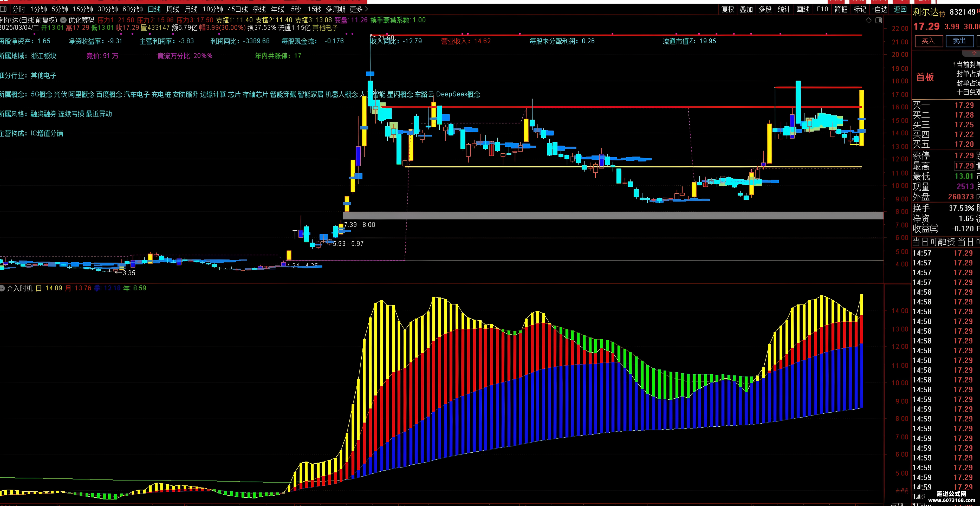Toggle the right side panel icon near chart corner
This screenshot has height=506, width=980.
click(x=879, y=21)
